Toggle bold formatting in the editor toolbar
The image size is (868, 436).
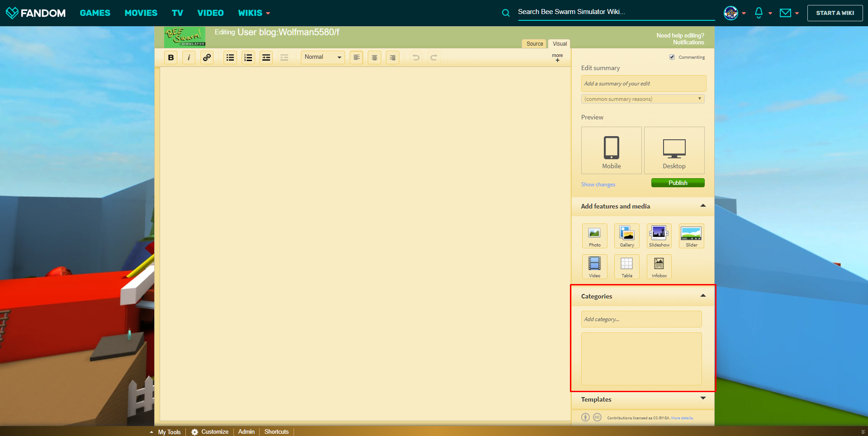click(171, 57)
